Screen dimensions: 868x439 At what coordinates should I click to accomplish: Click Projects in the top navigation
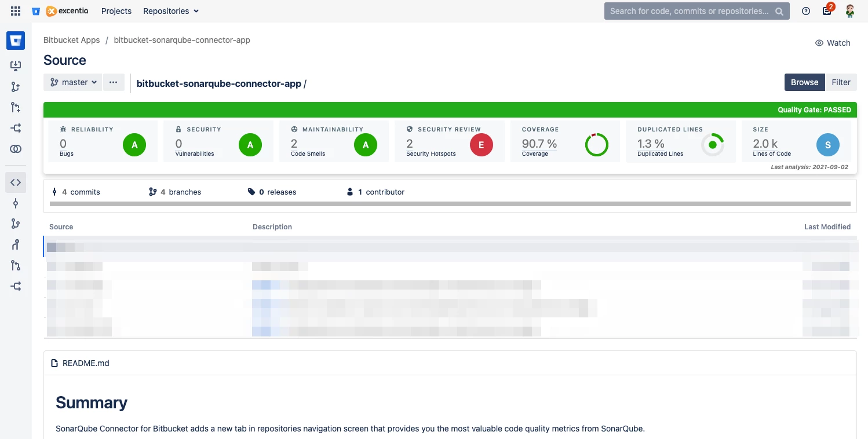(116, 11)
